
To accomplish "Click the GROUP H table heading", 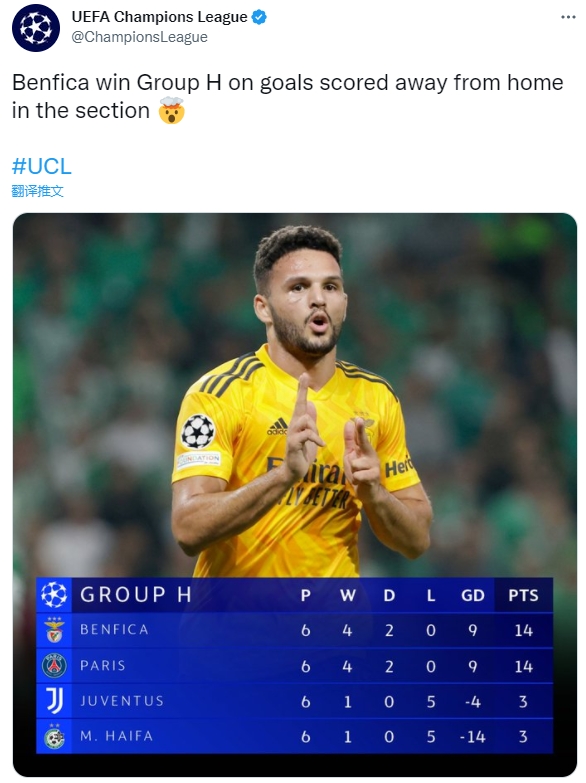I will click(136, 595).
